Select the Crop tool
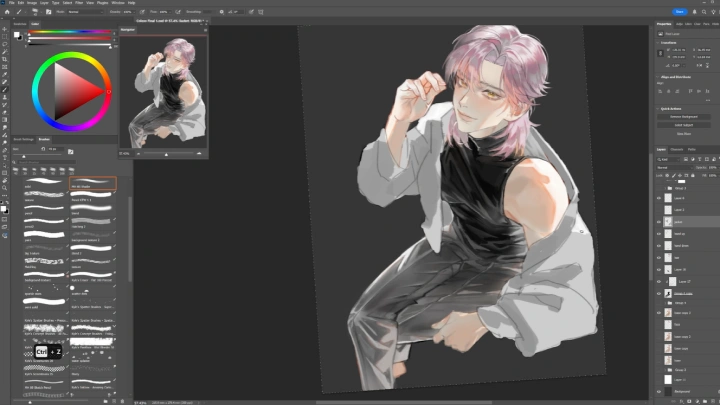 tap(5, 59)
